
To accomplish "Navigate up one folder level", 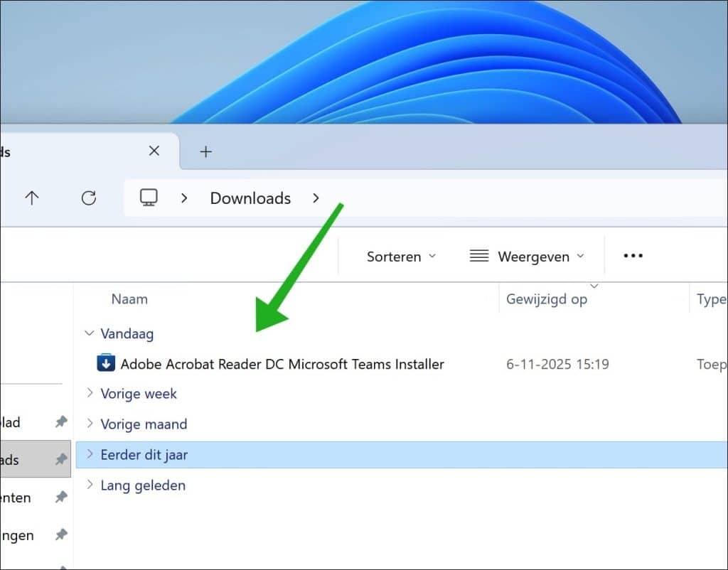I will pos(31,198).
